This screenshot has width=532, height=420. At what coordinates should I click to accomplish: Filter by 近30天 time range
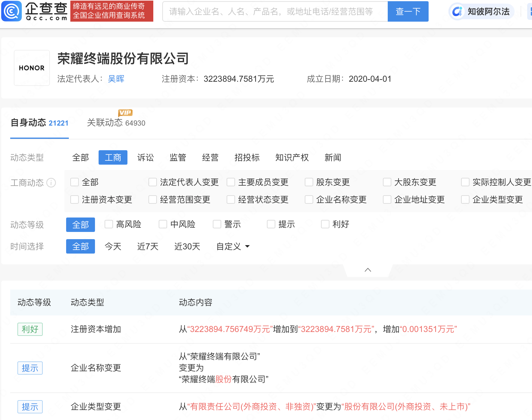pos(187,246)
